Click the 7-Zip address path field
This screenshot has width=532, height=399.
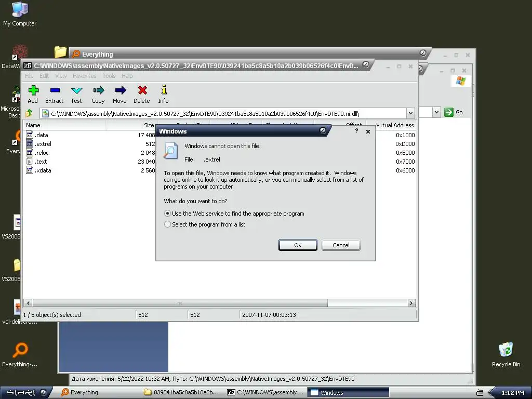click(x=223, y=113)
